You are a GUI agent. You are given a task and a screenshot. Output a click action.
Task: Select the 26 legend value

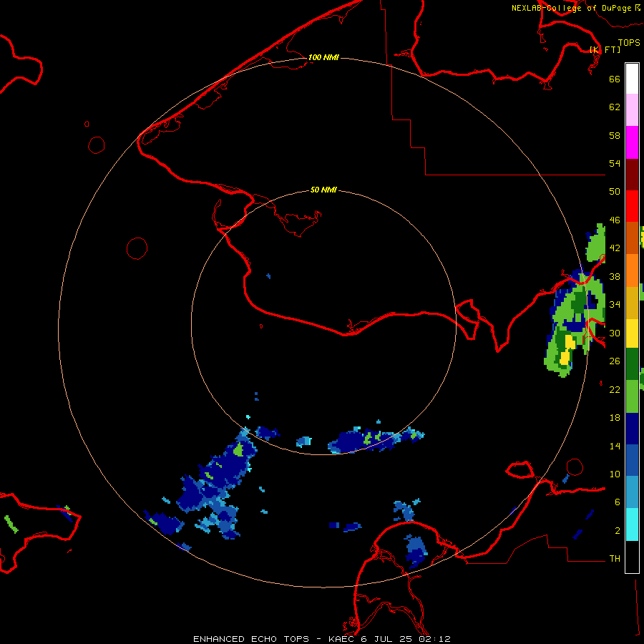(x=615, y=361)
